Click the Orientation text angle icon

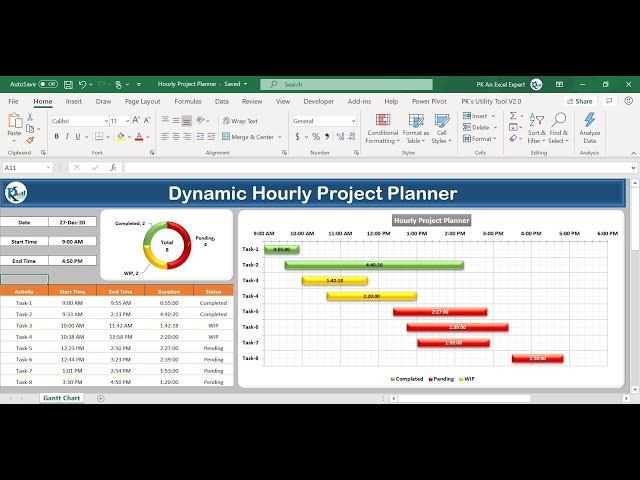(x=200, y=120)
